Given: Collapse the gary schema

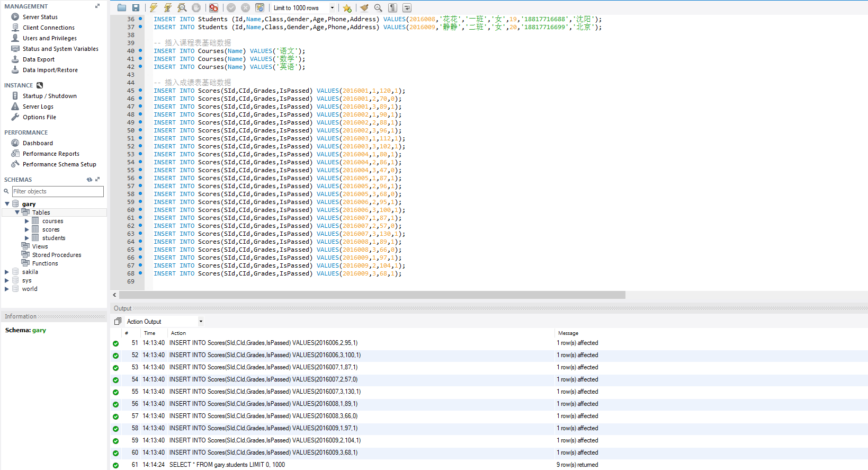Looking at the screenshot, I should [x=7, y=204].
